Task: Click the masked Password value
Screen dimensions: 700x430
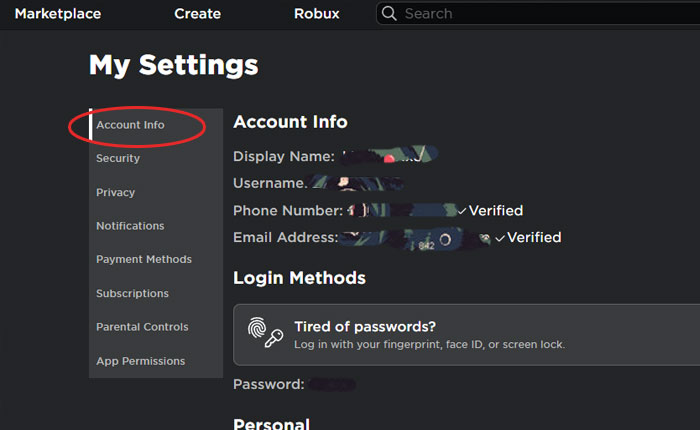Action: (331, 385)
